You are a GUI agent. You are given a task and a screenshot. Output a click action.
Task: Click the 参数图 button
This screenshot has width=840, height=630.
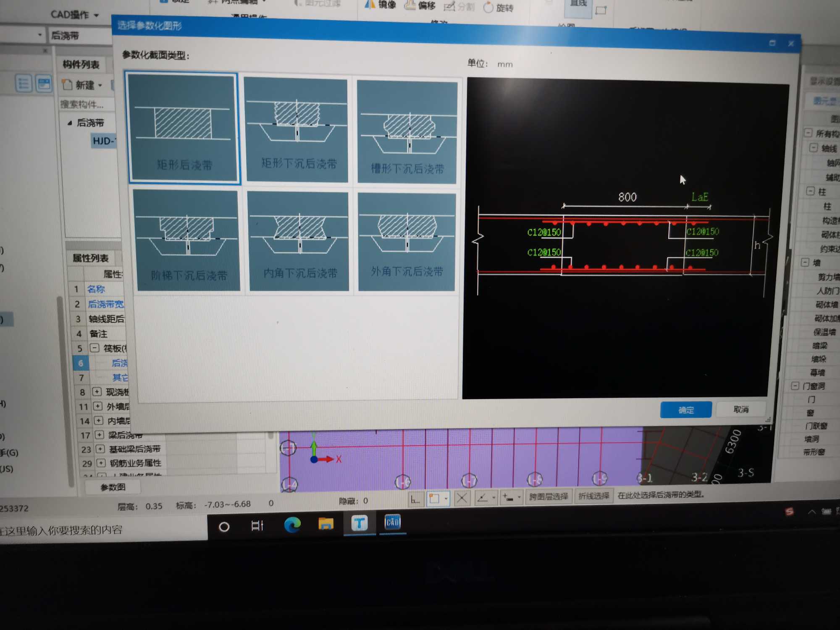coord(113,487)
